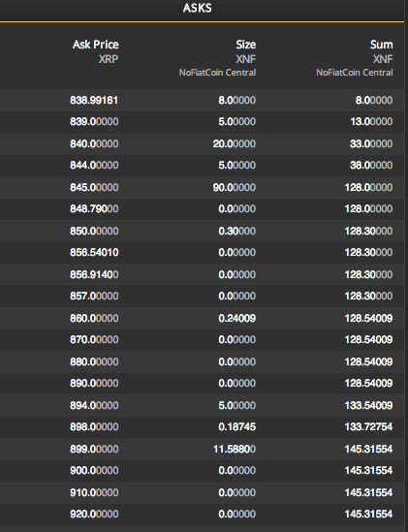Pick ask price 899.00000
Viewport: 408px width, 532px height.
pos(94,450)
